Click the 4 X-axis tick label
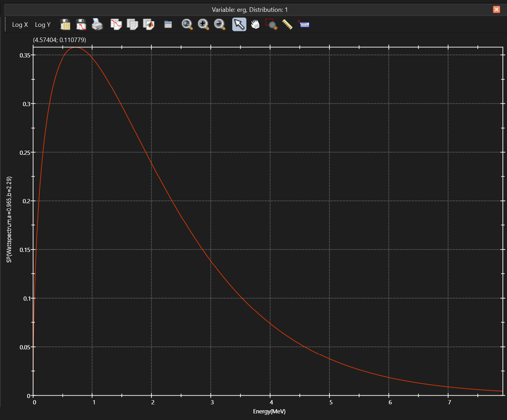Viewport: 507px width, 420px height. coord(271,402)
